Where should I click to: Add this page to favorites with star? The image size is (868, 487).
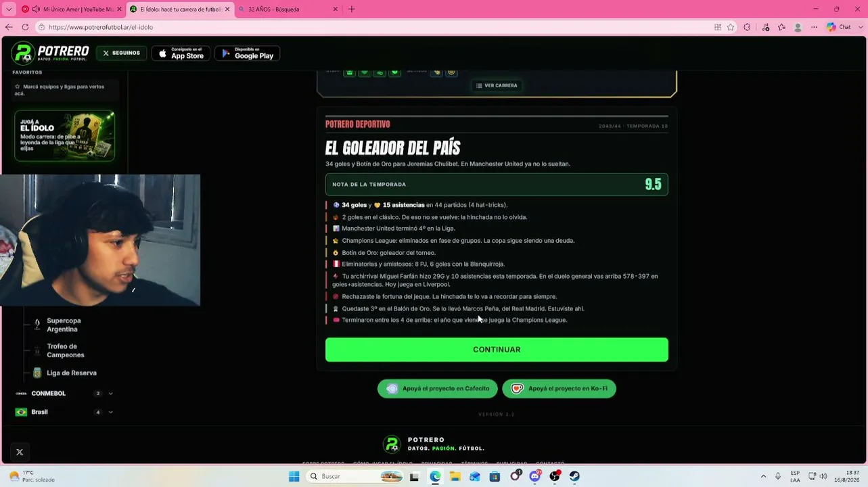point(731,27)
